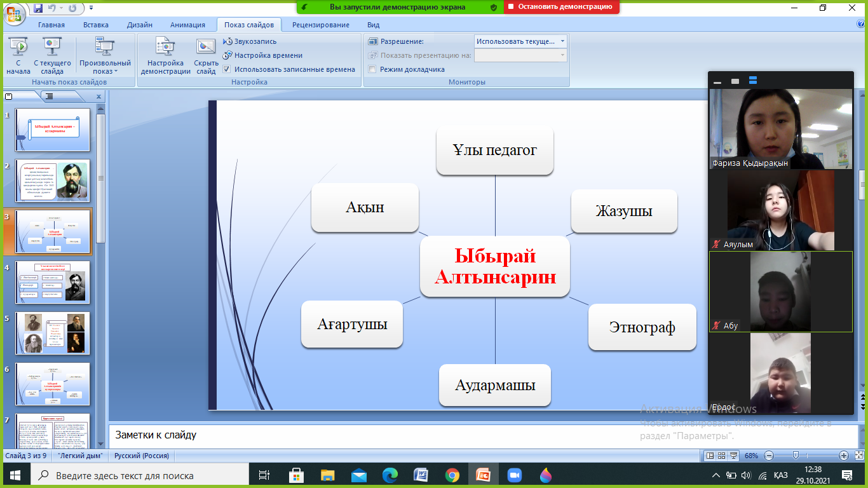The image size is (868, 488).
Task: Open the keyboard language 'КАЗ' selector
Action: pyautogui.click(x=781, y=475)
